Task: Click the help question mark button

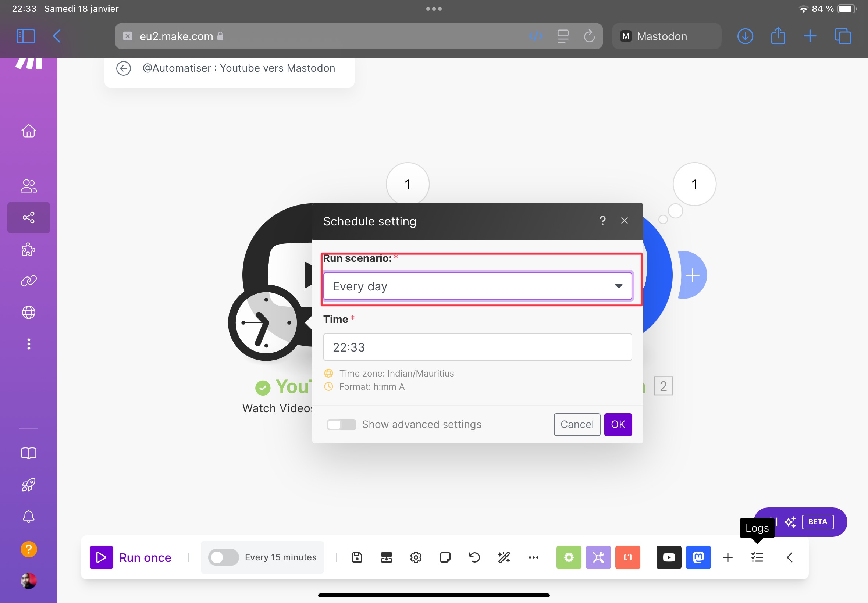Action: [x=602, y=220]
